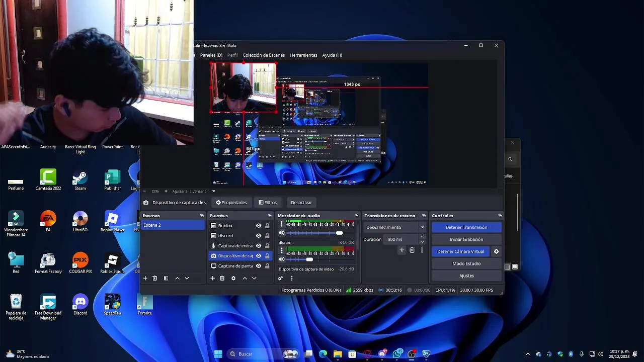This screenshot has height=362, width=644.
Task: Select Escena 2 in scenes list
Action: pos(173,225)
